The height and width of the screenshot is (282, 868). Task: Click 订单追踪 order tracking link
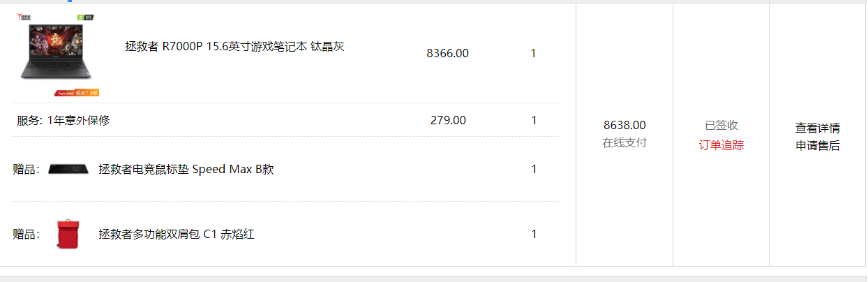(721, 145)
